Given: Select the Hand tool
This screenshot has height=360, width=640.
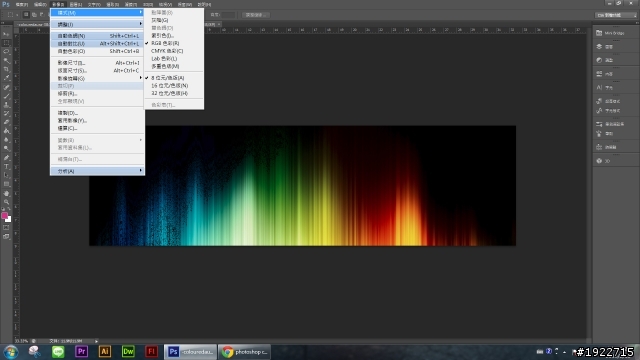Looking at the screenshot, I should (x=7, y=193).
